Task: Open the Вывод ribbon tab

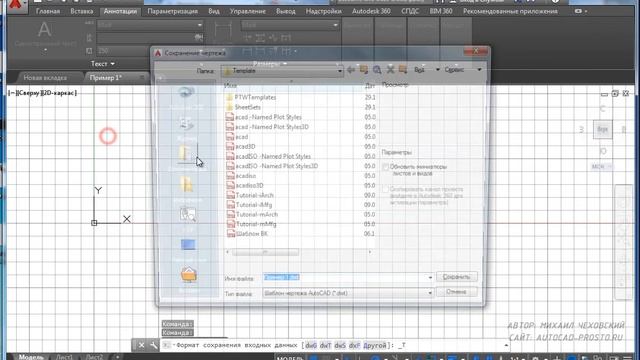Action: pyautogui.click(x=286, y=11)
